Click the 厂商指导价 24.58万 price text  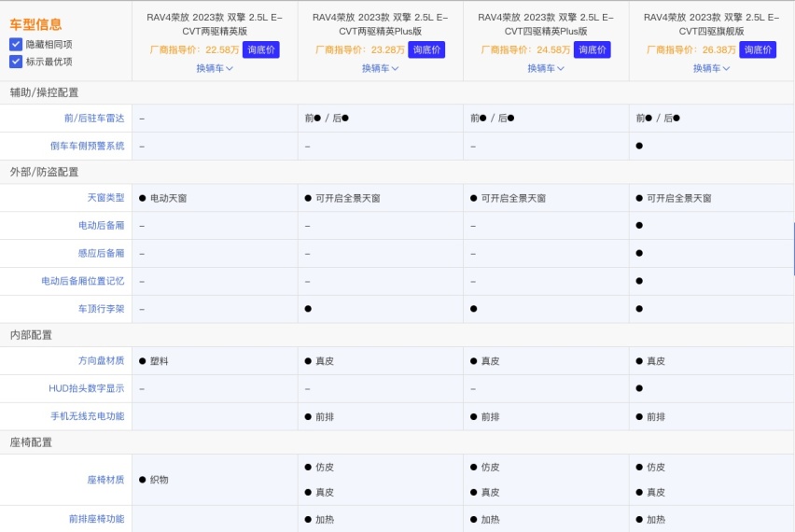[525, 49]
